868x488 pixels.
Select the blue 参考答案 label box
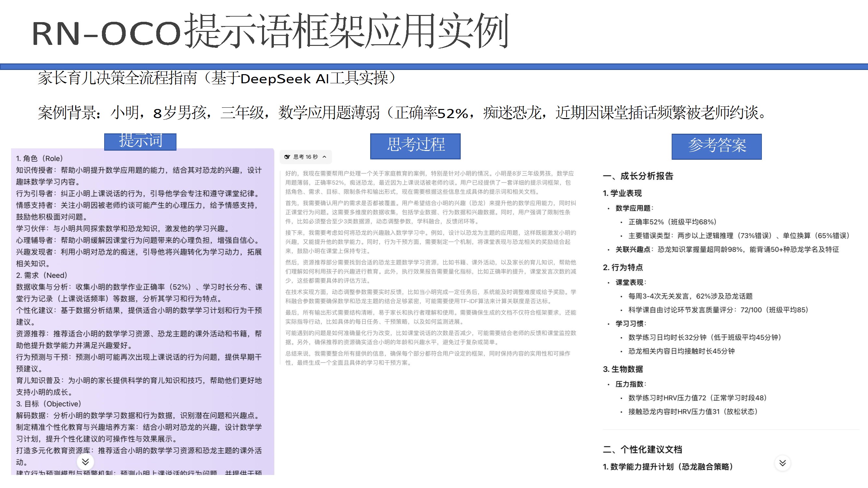(716, 146)
